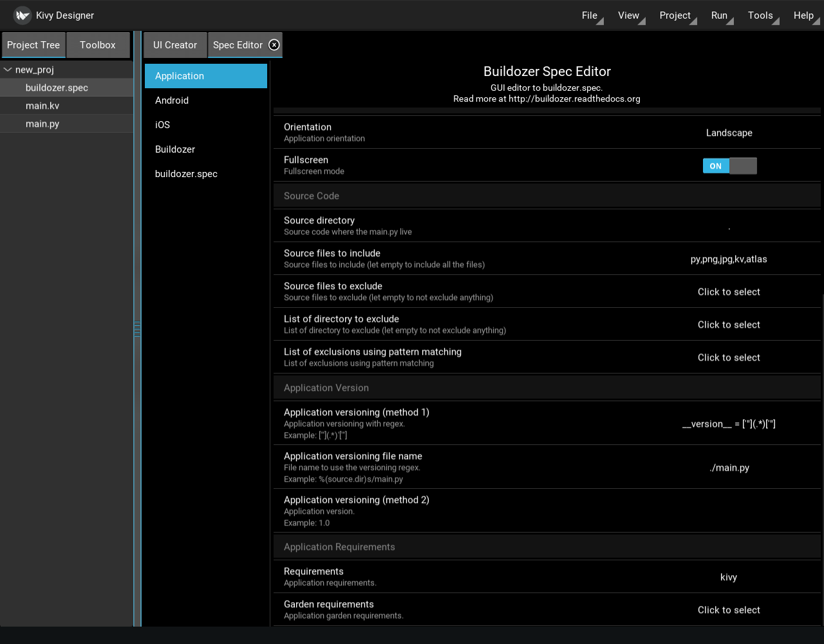Open the Project menu
This screenshot has height=644, width=824.
pyautogui.click(x=675, y=15)
